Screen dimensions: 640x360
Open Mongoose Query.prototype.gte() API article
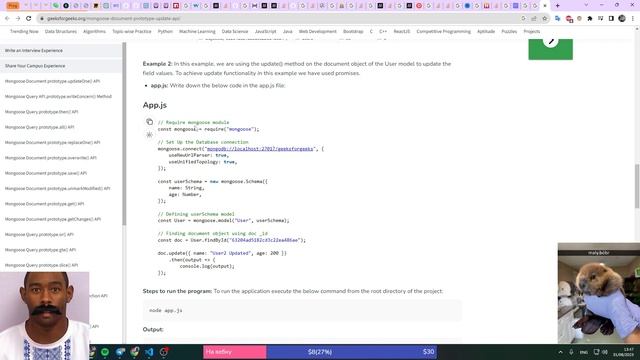click(40, 250)
